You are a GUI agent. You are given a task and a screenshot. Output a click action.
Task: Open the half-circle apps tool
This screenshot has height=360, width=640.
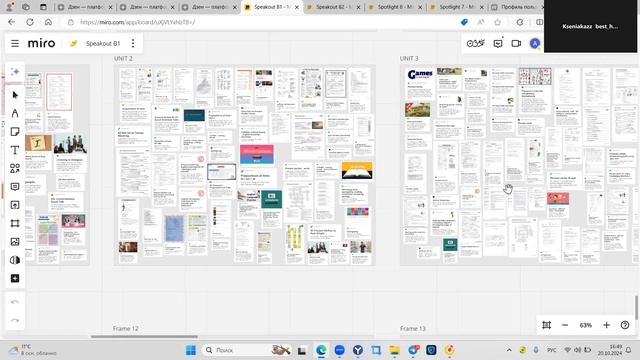(15, 260)
